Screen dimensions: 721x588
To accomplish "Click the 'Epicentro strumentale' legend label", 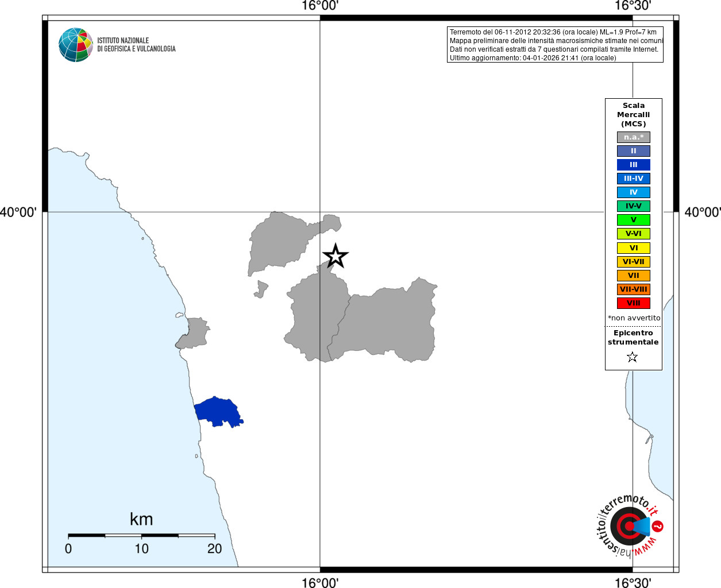I will coord(633,338).
